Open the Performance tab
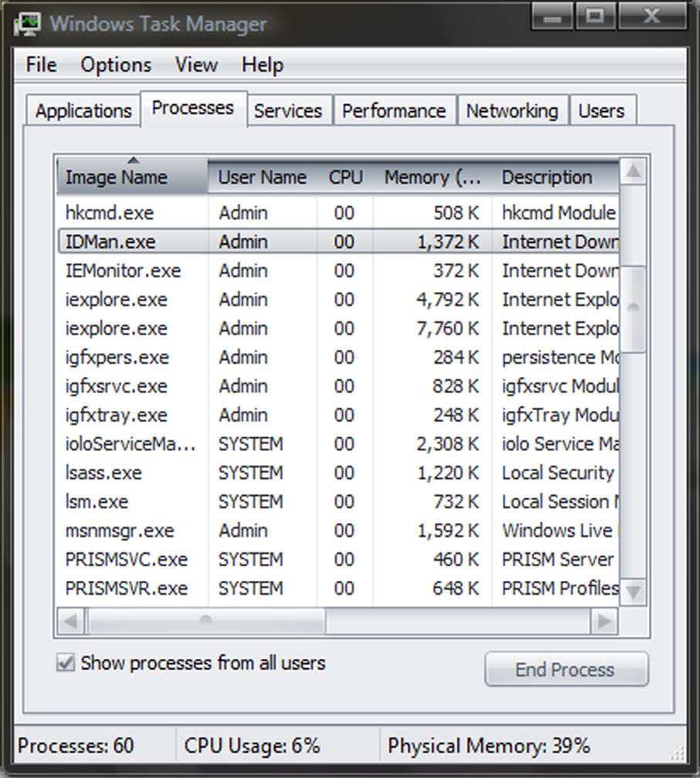The width and height of the screenshot is (700, 778). 394,110
